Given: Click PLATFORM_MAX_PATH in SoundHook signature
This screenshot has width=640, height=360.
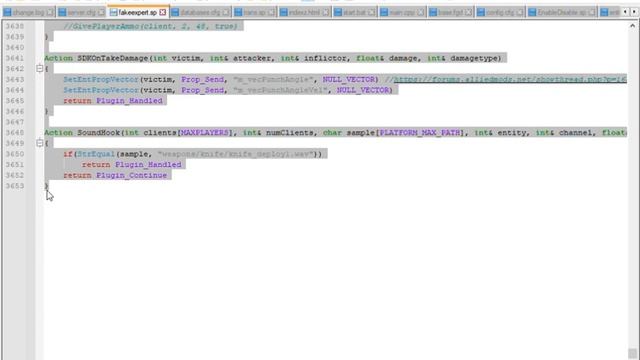Looking at the screenshot, I should tap(420, 133).
